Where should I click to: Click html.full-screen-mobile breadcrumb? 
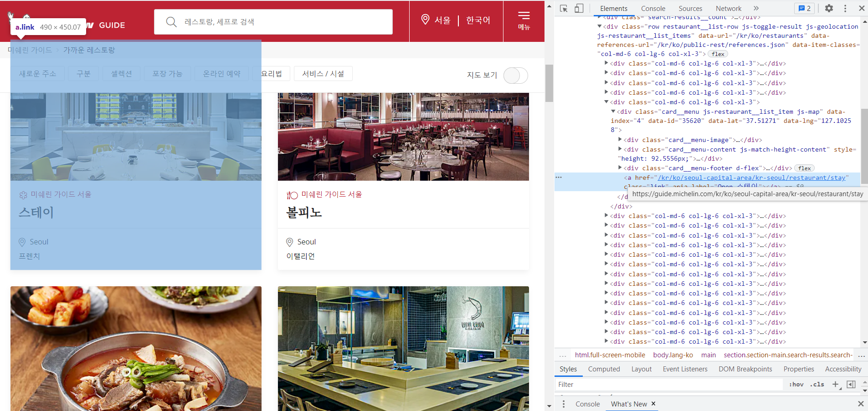(610, 355)
